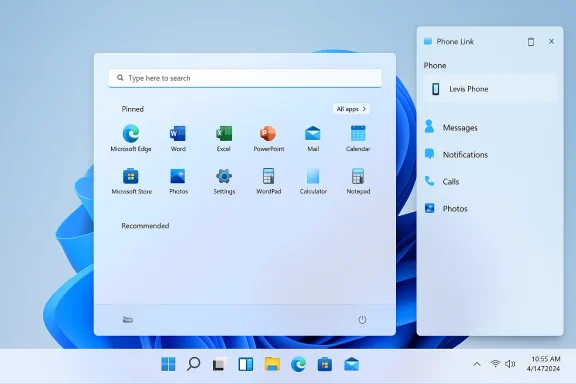This screenshot has height=384, width=576.
Task: Click the Phone heading in Phone Link
Action: 435,65
